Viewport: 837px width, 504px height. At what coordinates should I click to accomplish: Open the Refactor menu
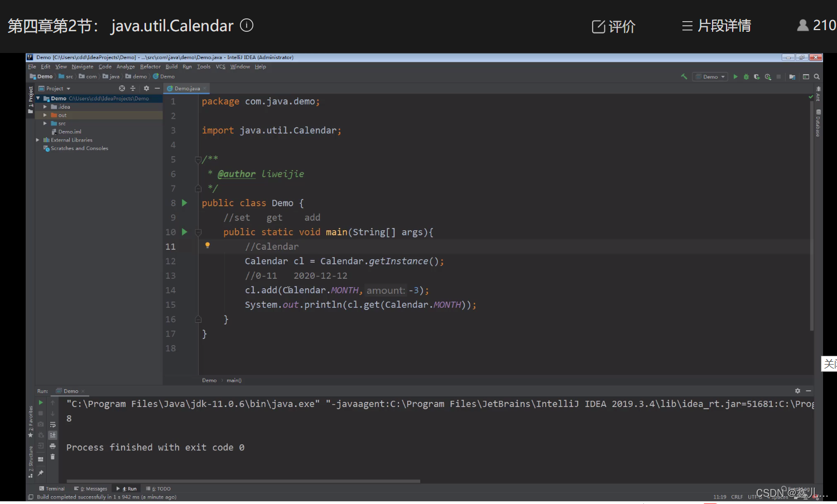[150, 67]
